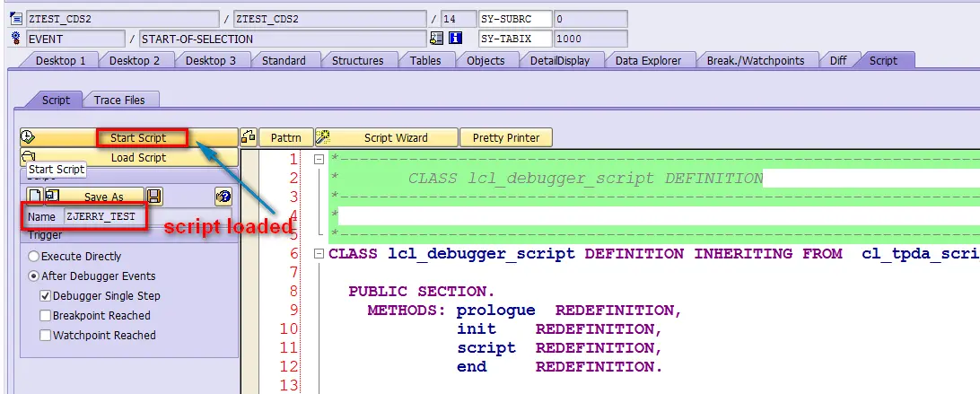
Task: Enable the Watchpoint Reached checkbox
Action: click(45, 335)
